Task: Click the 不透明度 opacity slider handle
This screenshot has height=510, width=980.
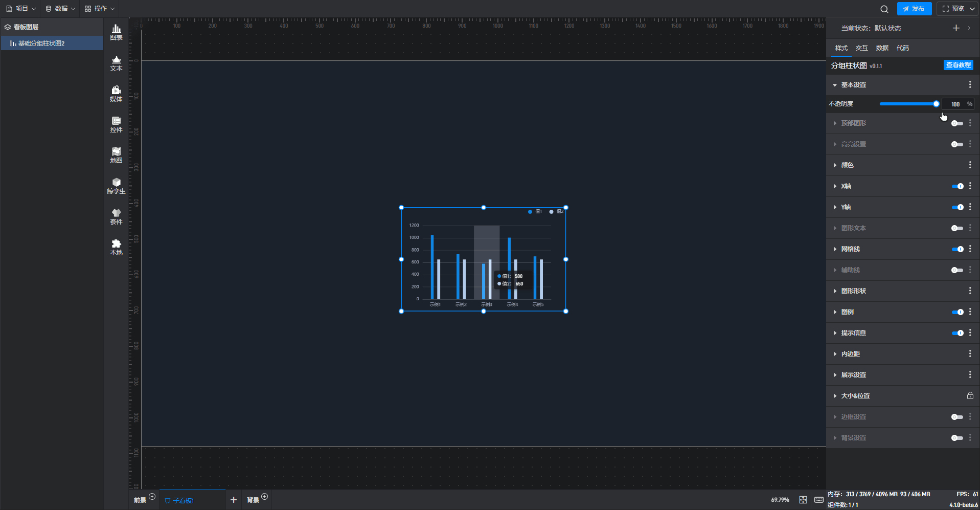Action: [x=936, y=104]
